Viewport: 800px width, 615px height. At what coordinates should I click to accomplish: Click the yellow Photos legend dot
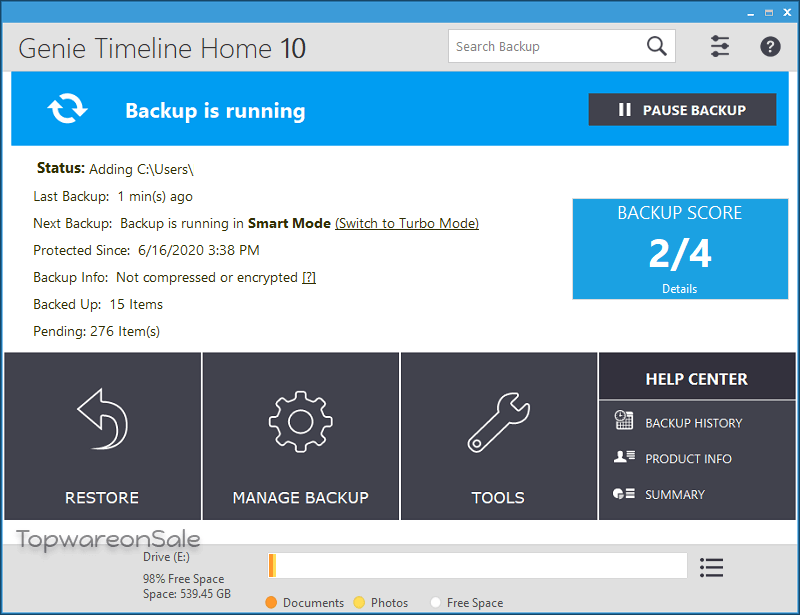point(359,603)
